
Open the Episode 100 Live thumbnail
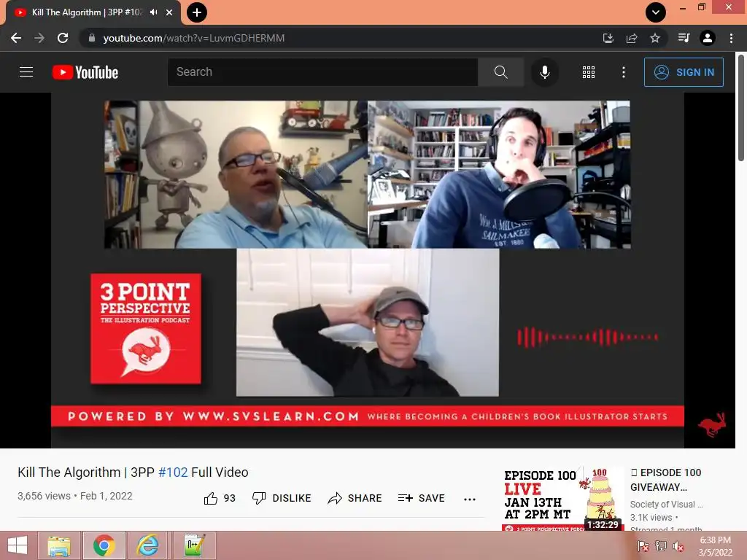563,499
